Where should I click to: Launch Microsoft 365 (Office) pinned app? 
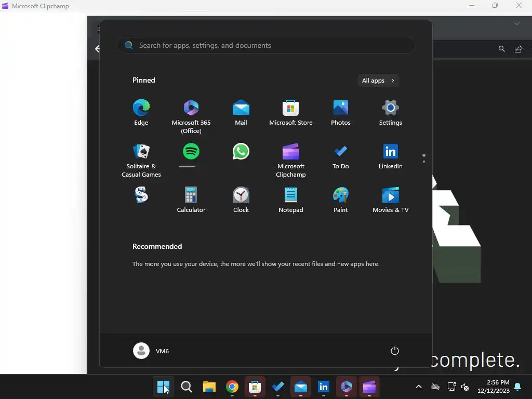191,116
